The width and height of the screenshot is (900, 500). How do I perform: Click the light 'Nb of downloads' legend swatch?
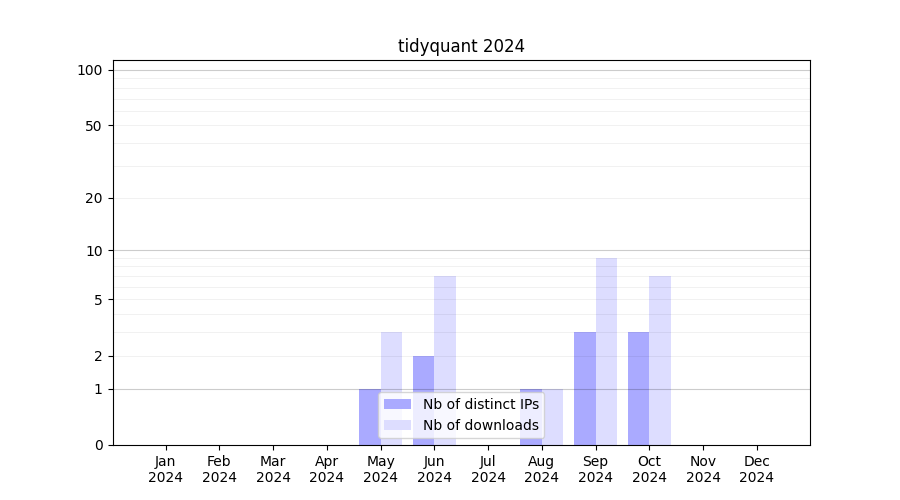[x=397, y=425]
